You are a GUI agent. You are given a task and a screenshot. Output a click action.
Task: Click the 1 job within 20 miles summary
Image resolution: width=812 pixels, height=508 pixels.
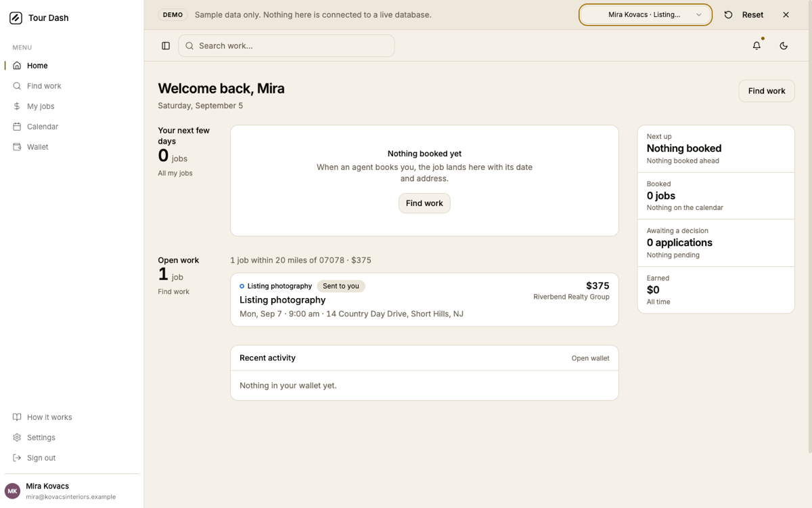pos(300,260)
